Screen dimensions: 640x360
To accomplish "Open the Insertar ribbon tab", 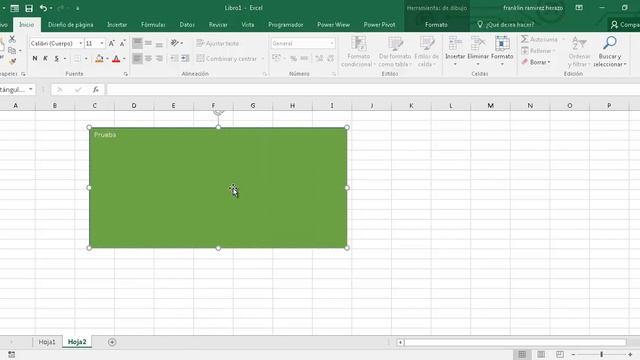I will [x=117, y=24].
